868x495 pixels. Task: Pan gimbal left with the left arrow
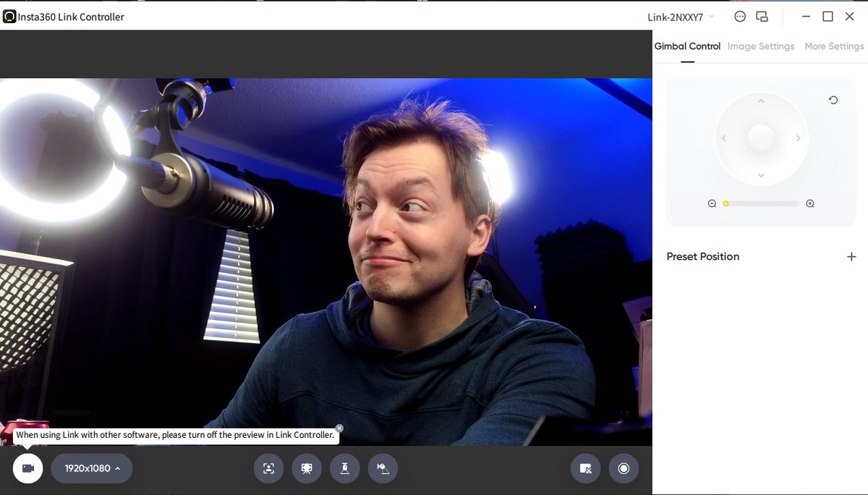tap(723, 138)
